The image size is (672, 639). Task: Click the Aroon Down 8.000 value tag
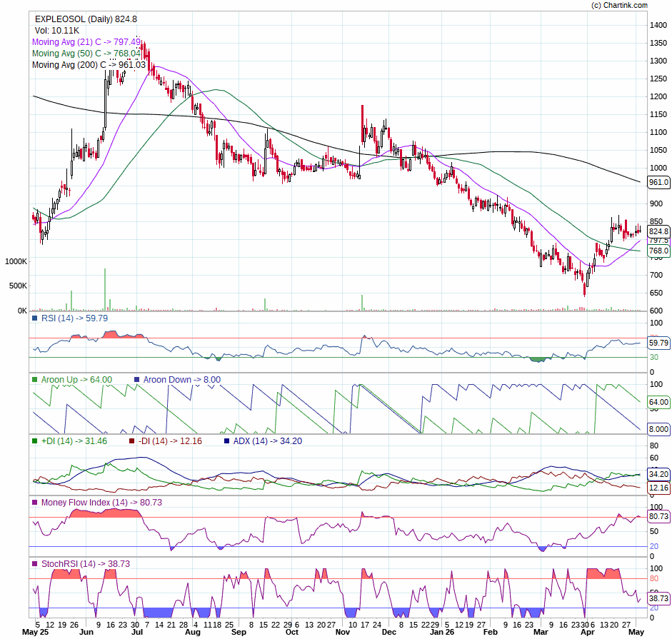[x=658, y=429]
